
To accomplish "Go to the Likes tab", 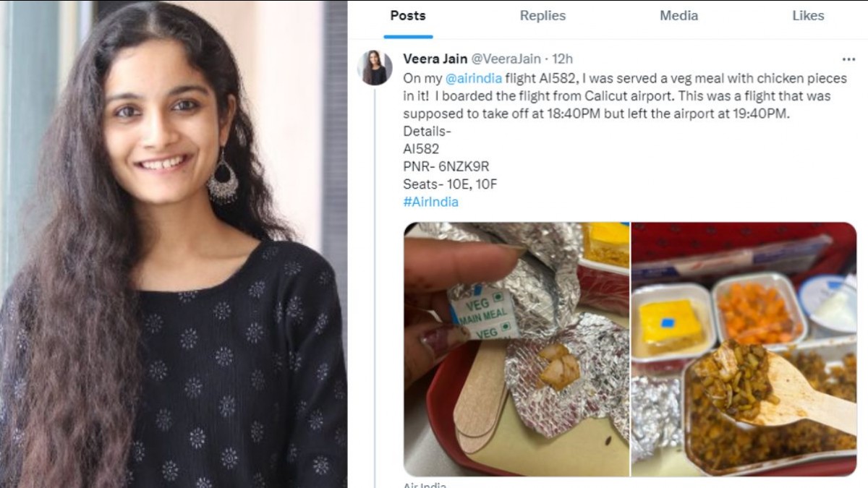I will tap(808, 16).
